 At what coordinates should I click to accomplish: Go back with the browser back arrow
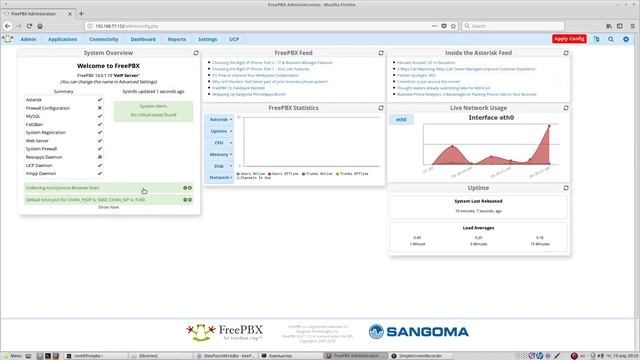click(x=8, y=26)
